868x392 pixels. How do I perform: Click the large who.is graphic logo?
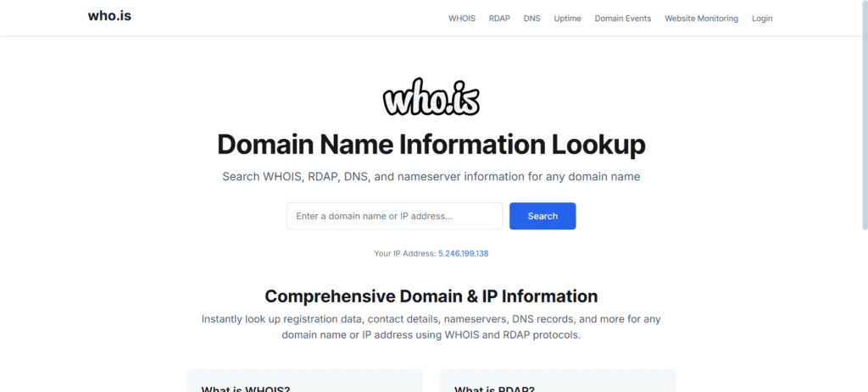pyautogui.click(x=431, y=98)
